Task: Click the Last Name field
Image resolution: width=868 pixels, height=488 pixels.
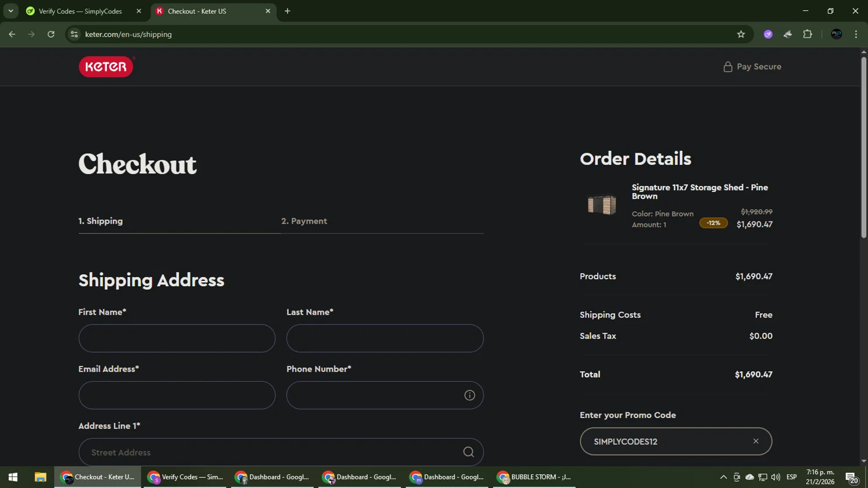Action: [x=385, y=338]
